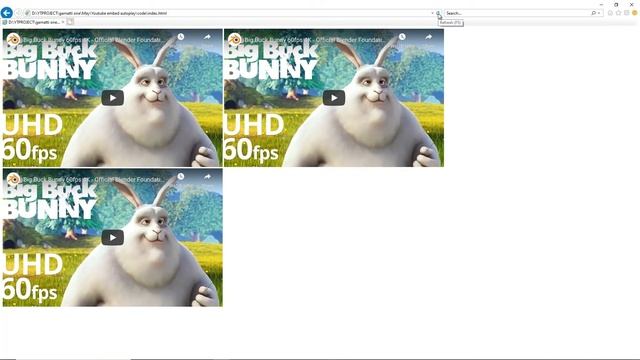This screenshot has width=640, height=360.
Task: Open the Tools gear icon
Action: (x=627, y=13)
